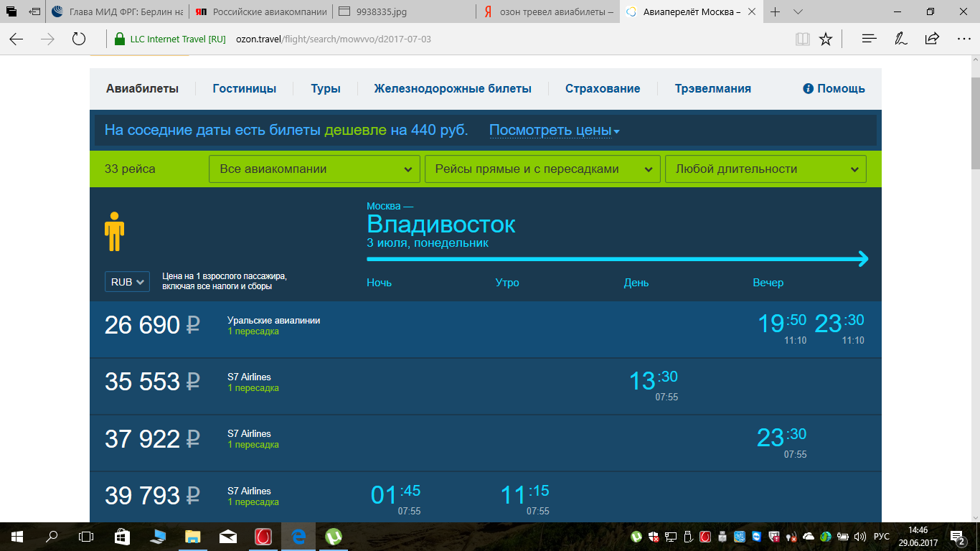The image size is (980, 551).
Task: Change currency RUB dropdown
Action: coord(127,282)
